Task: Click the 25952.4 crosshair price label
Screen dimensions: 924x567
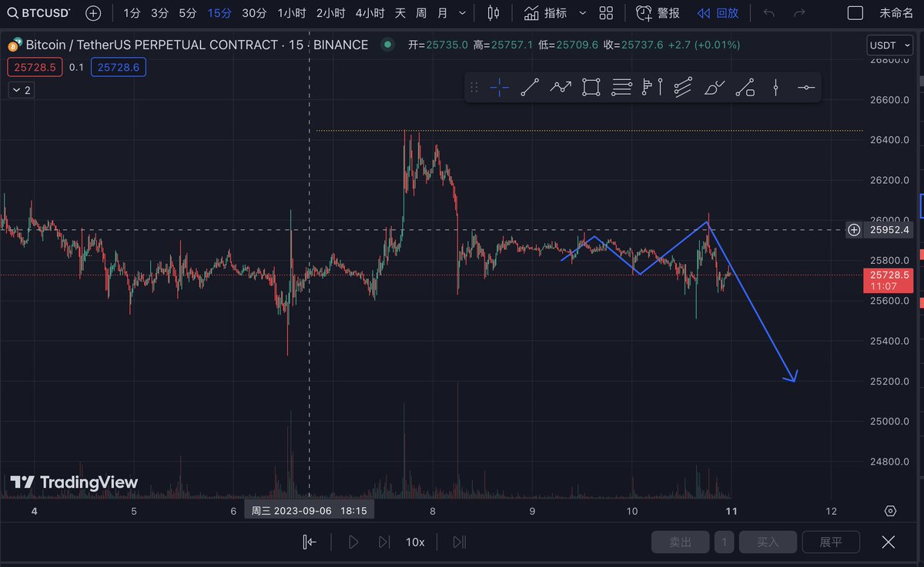Action: pos(889,229)
